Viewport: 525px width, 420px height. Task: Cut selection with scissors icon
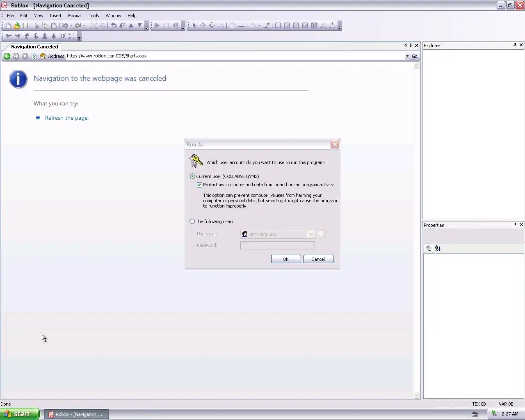(x=37, y=25)
